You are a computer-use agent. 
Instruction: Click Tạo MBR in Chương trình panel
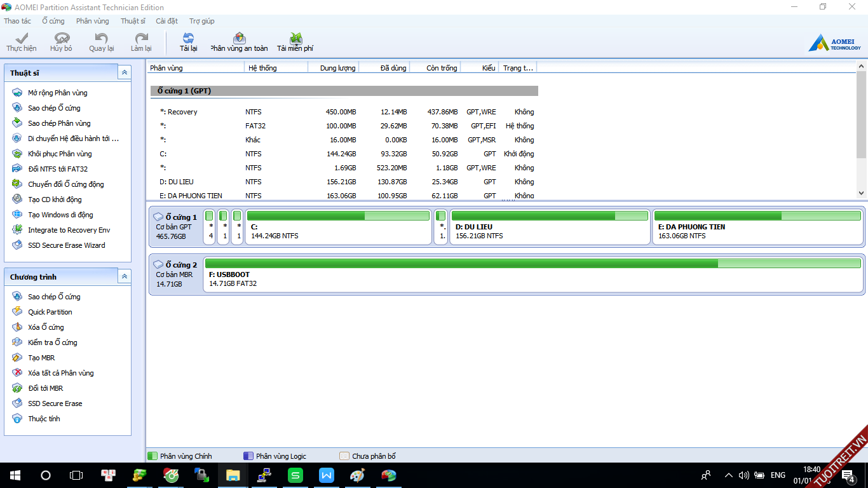(x=41, y=358)
